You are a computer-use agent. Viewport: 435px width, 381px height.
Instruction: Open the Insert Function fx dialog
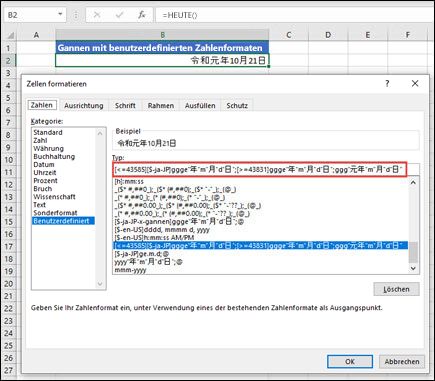(142, 15)
